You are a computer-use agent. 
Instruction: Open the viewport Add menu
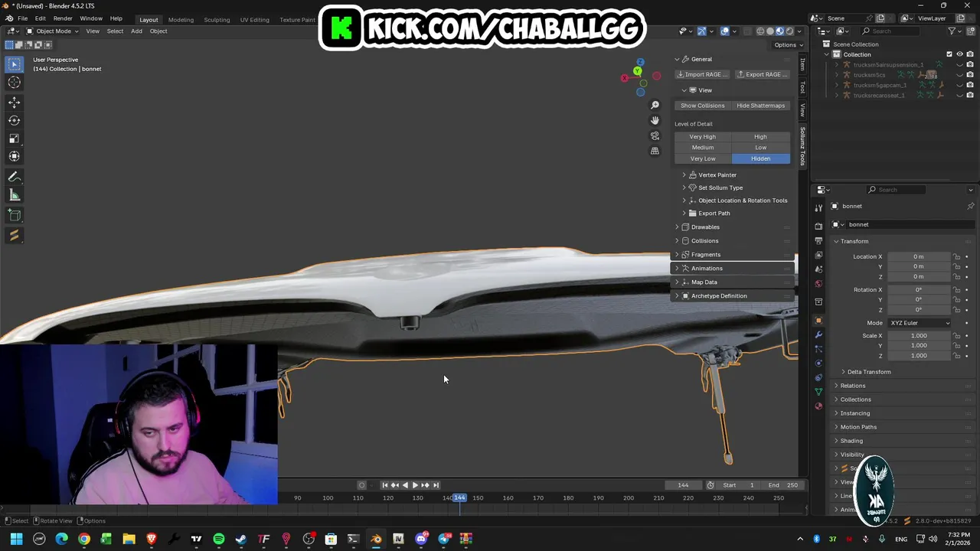[136, 31]
